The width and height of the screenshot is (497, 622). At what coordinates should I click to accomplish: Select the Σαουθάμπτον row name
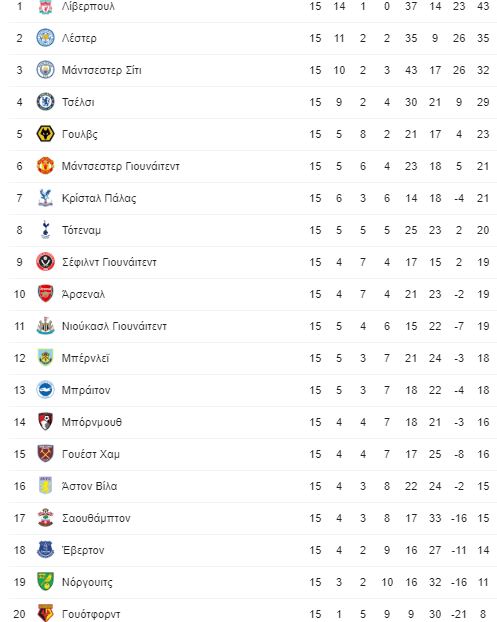[x=96, y=518]
